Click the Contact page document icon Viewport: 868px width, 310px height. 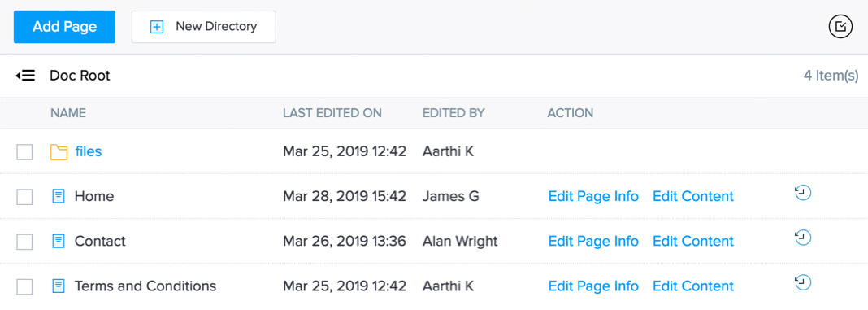pyautogui.click(x=59, y=241)
